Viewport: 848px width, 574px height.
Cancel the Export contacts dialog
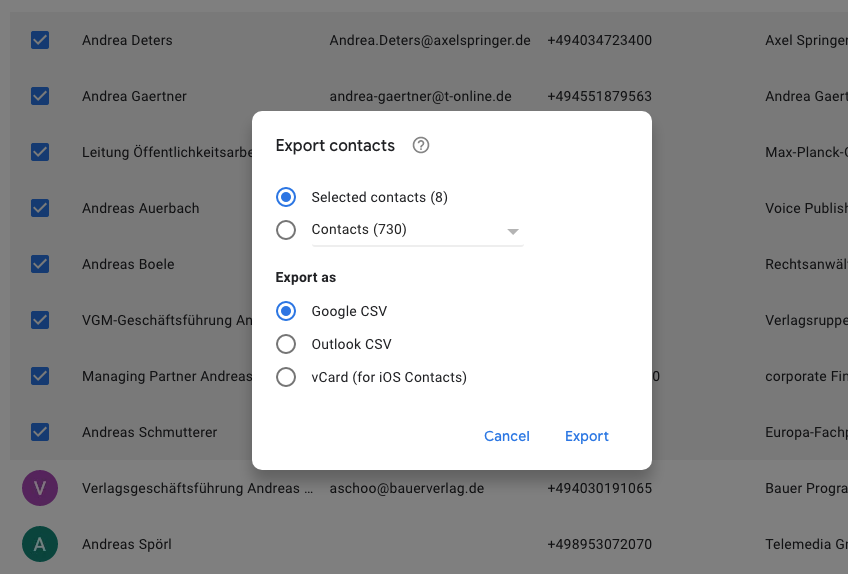[x=507, y=436]
